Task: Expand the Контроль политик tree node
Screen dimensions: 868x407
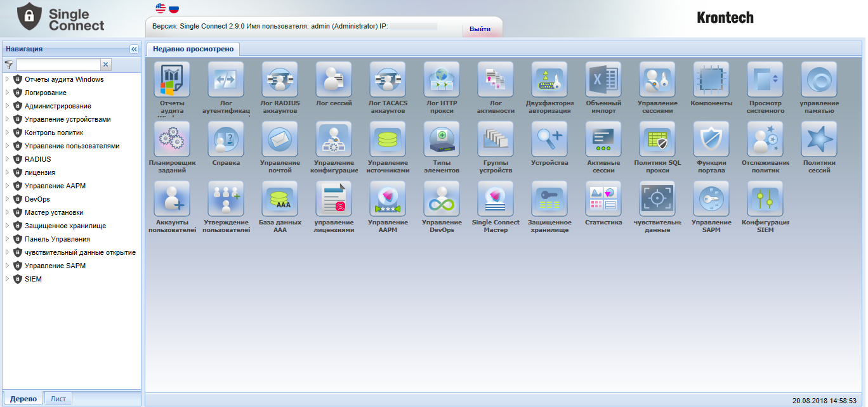Action: 7,132
